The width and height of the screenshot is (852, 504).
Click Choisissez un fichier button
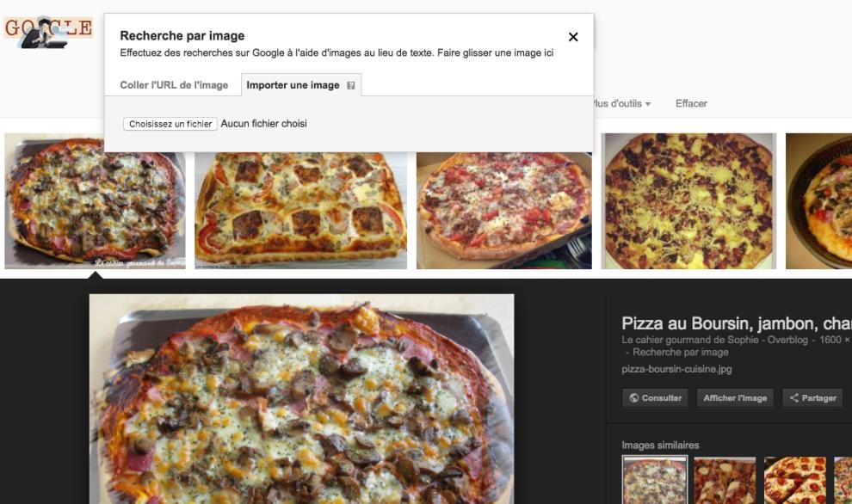pyautogui.click(x=170, y=124)
